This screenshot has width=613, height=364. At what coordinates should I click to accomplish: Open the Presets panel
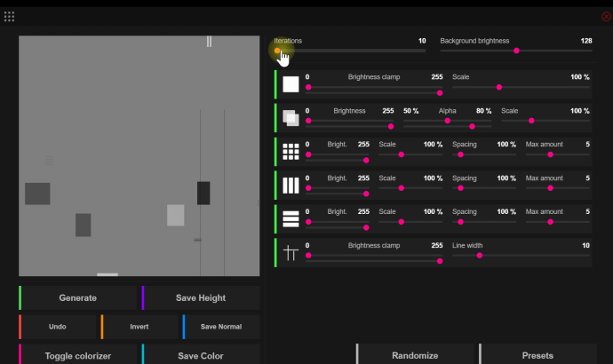(x=538, y=355)
